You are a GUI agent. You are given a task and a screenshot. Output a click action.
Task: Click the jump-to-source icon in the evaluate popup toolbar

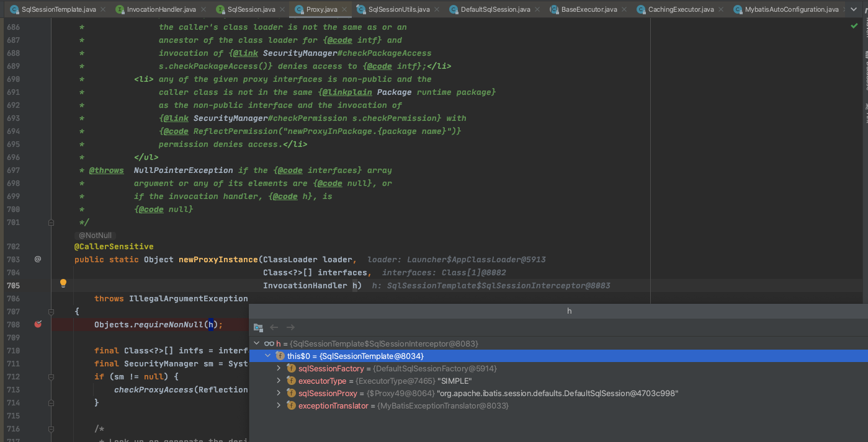(x=258, y=328)
